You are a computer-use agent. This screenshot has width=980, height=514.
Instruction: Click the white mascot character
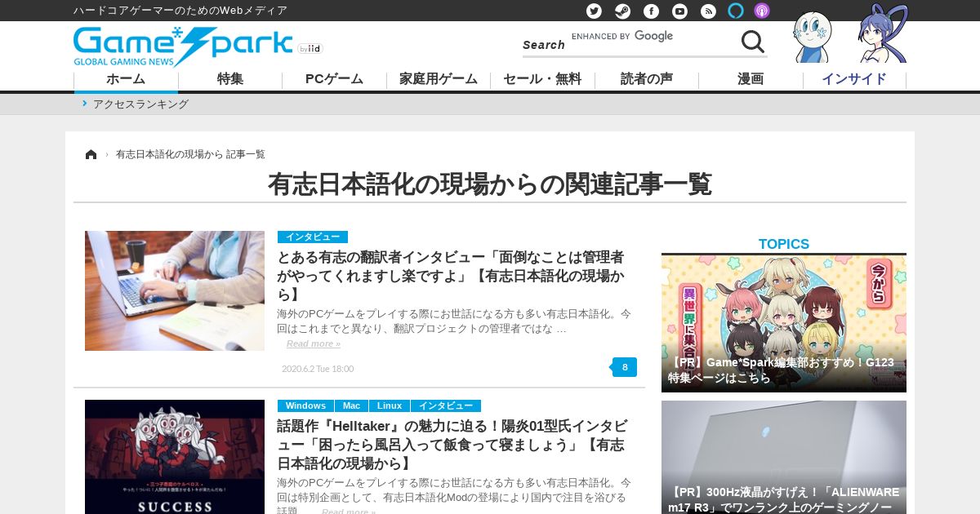click(x=813, y=38)
